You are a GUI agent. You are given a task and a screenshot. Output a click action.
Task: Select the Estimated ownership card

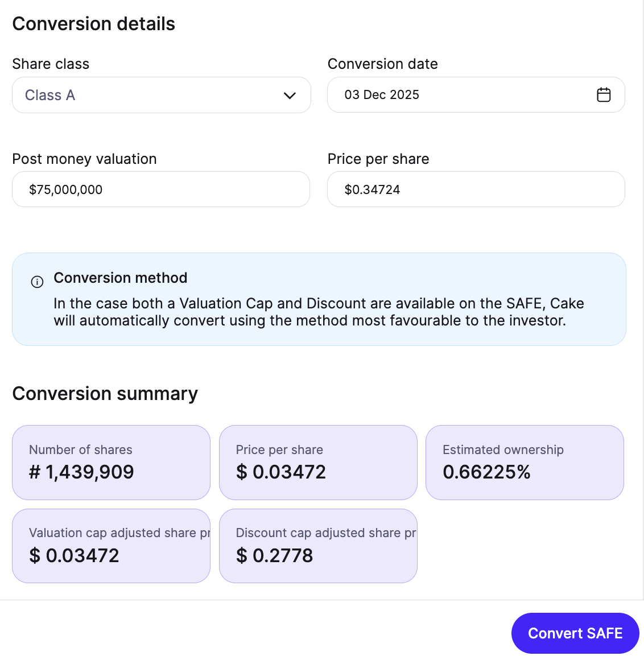click(x=525, y=462)
